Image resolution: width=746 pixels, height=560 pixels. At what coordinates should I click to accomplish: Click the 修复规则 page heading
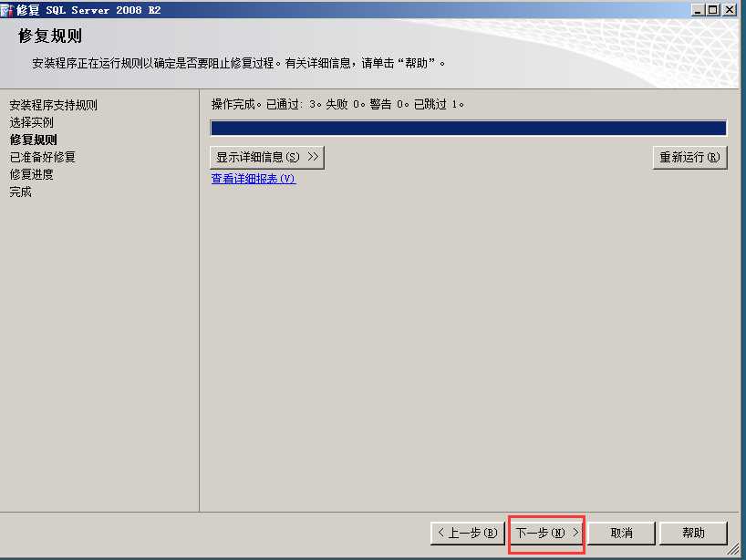click(50, 36)
